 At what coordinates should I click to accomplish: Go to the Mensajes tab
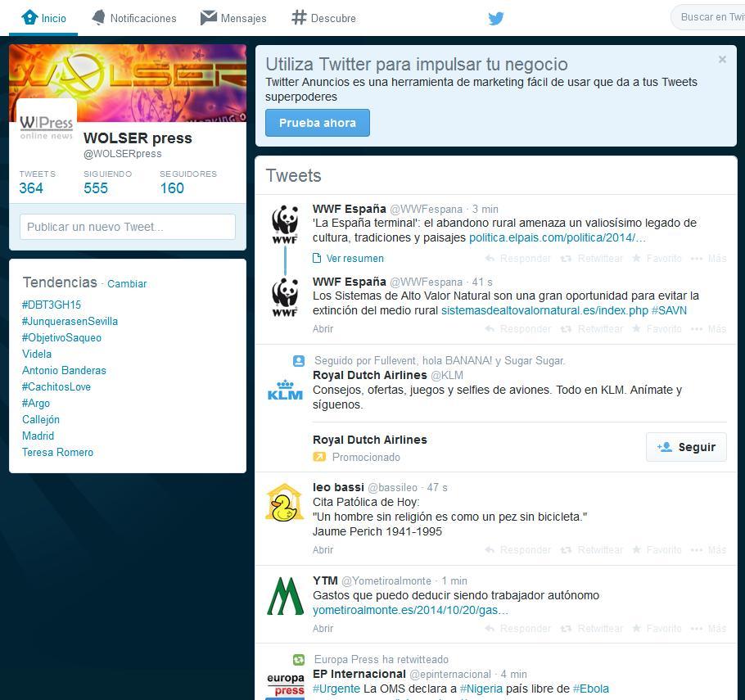[x=233, y=18]
